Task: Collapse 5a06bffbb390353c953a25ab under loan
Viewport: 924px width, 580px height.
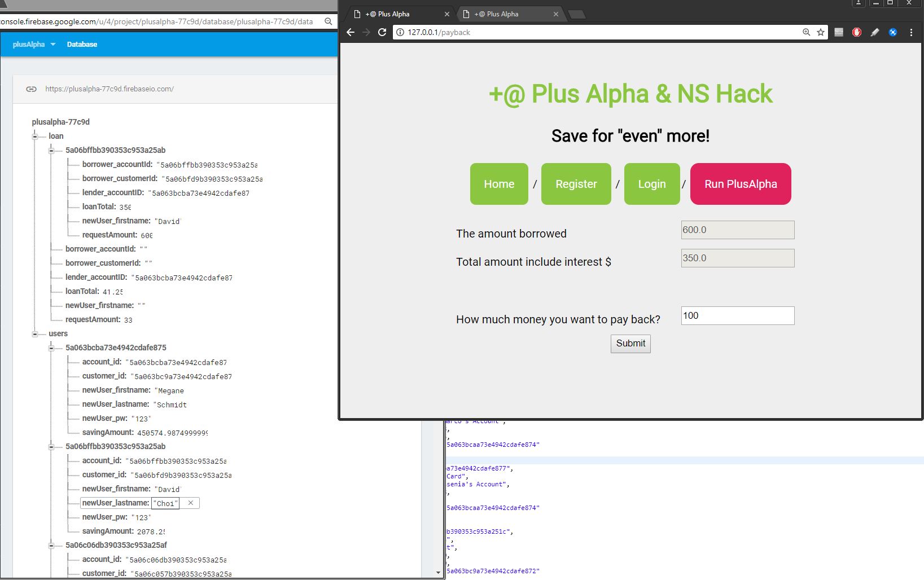Action: [51, 151]
